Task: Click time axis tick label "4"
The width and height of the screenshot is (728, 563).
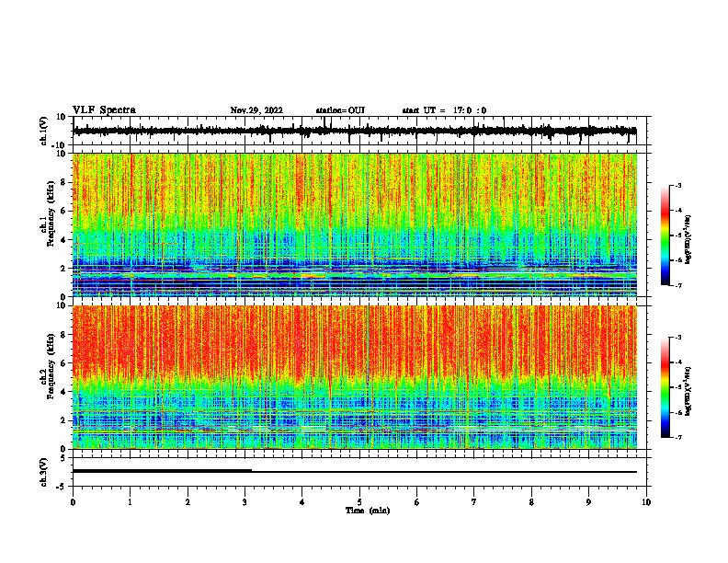Action: [x=302, y=502]
